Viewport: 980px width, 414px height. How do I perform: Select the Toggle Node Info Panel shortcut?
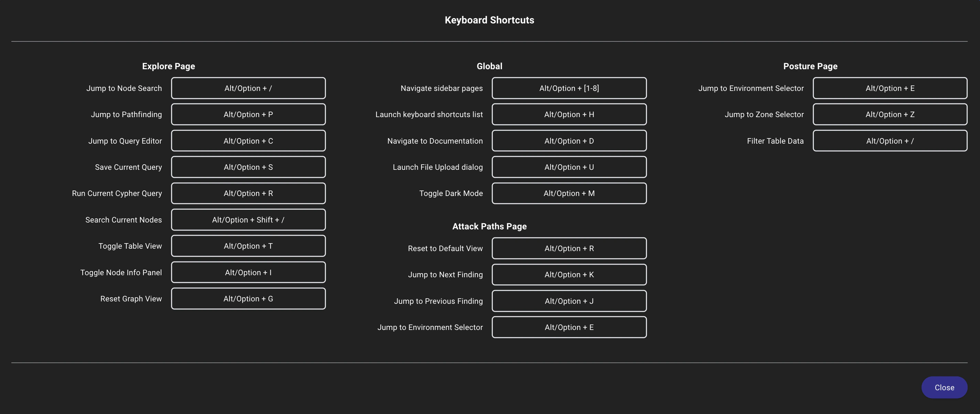tap(248, 272)
